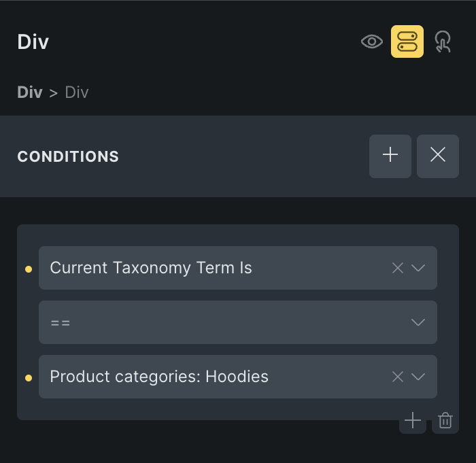Go to parent Div in the breadcrumb
The height and width of the screenshot is (463, 476).
pos(30,92)
